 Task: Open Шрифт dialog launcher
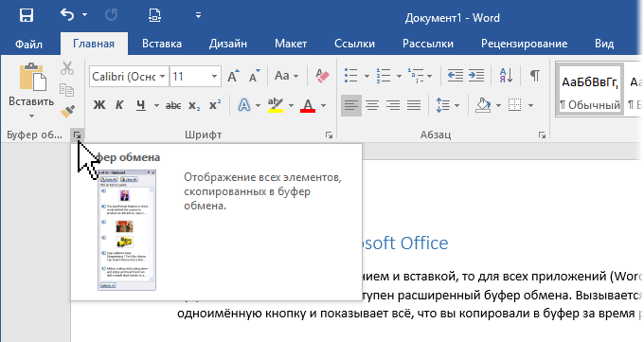click(329, 135)
